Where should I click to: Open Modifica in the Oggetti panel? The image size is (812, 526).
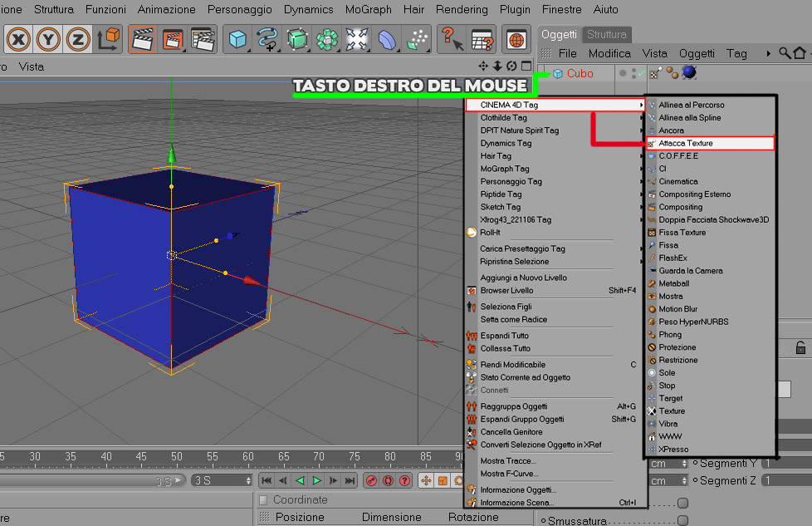(x=609, y=53)
